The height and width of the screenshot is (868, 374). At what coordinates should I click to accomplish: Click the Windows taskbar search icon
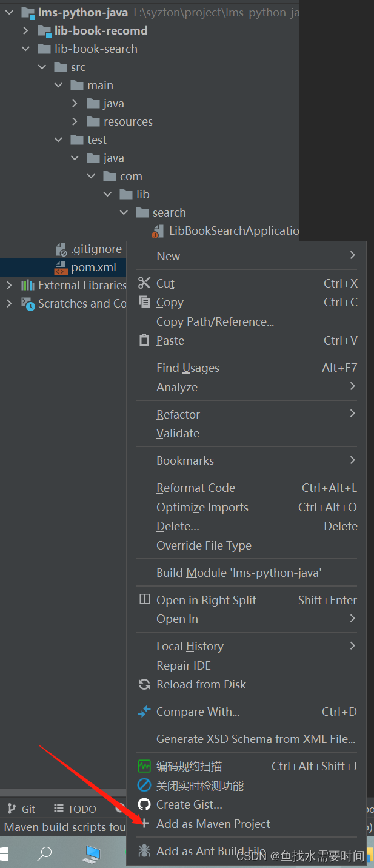(x=44, y=854)
